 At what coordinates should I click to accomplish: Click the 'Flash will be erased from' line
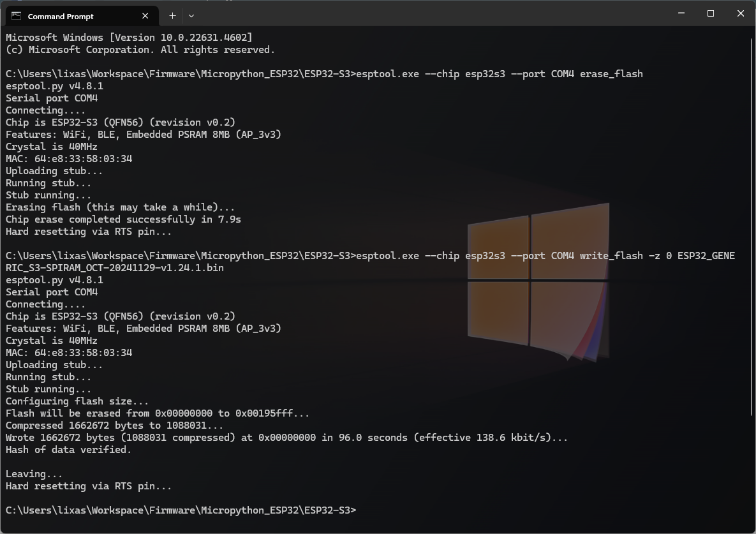158,413
